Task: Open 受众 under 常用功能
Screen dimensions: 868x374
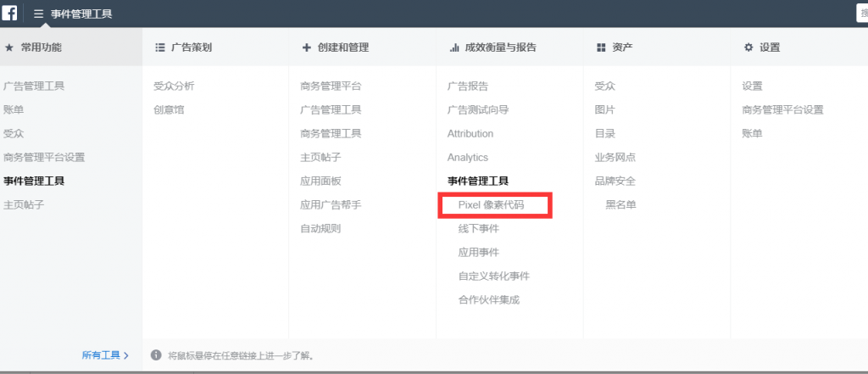Action: click(x=14, y=133)
